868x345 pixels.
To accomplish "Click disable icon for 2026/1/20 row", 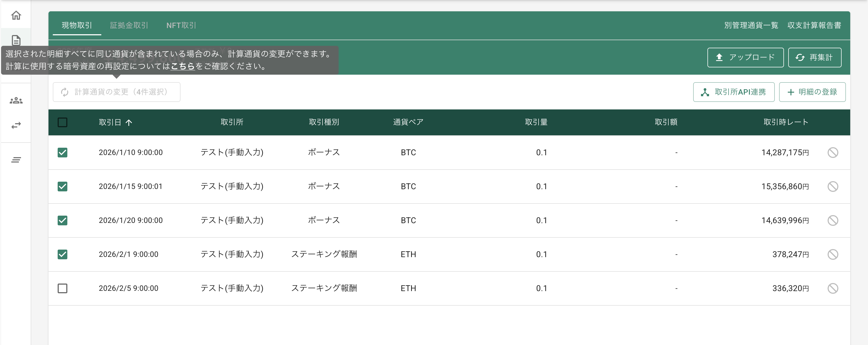I will pyautogui.click(x=833, y=220).
